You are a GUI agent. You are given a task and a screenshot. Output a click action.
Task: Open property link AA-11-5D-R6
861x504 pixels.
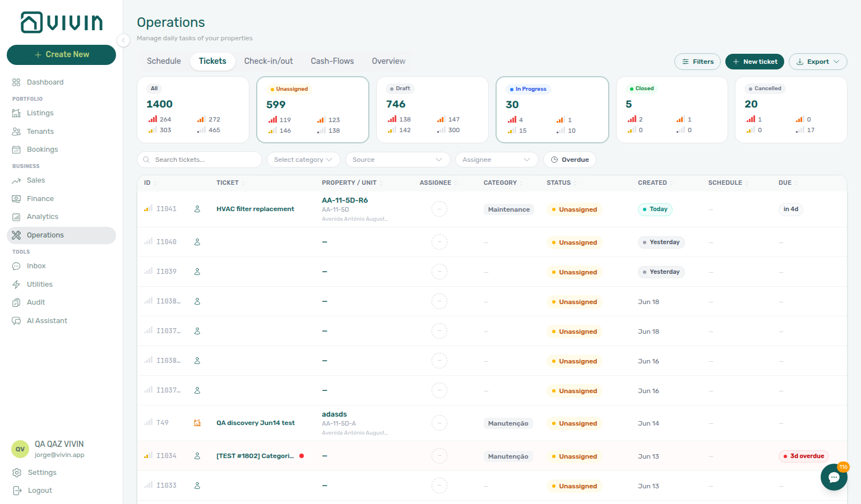[x=345, y=200]
